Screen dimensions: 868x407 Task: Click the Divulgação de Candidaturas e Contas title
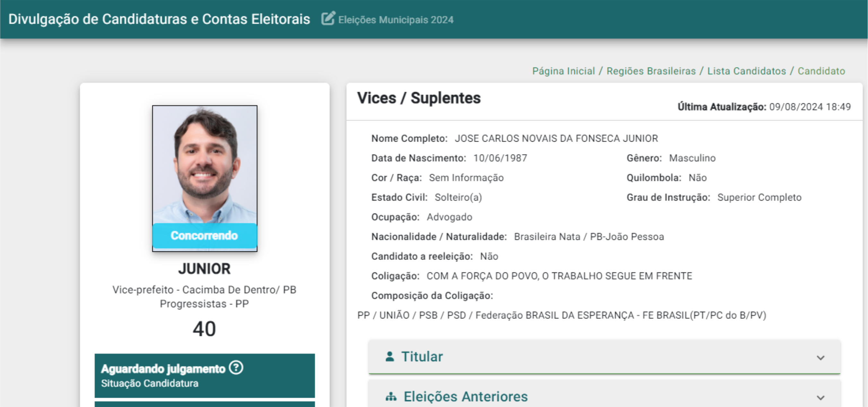159,19
